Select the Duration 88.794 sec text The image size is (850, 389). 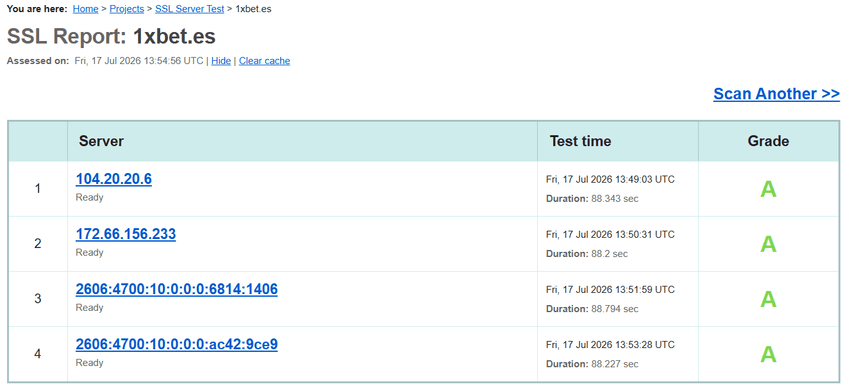pyautogui.click(x=592, y=309)
